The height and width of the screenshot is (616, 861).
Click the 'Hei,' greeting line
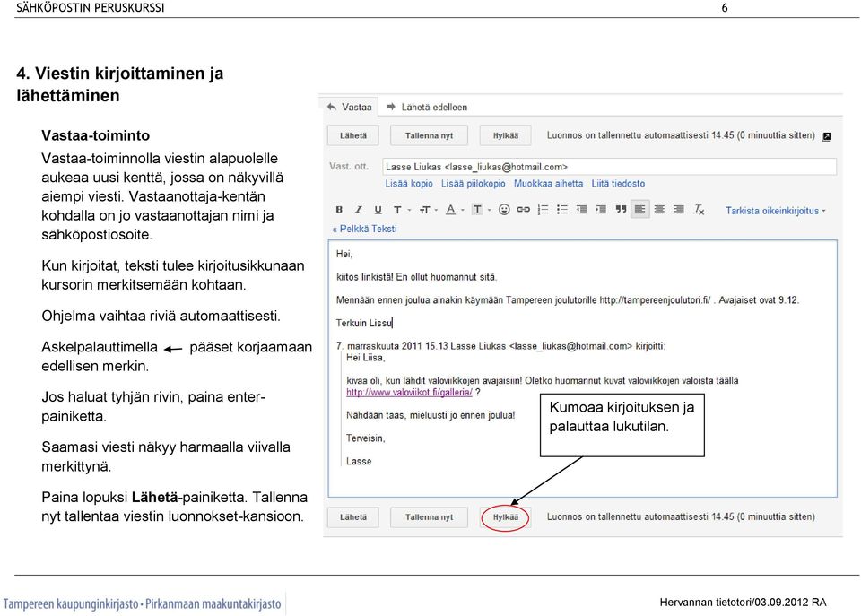click(344, 254)
